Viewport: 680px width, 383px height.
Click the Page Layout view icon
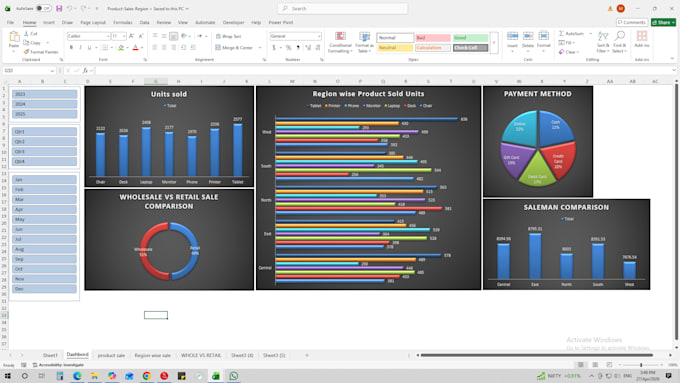coord(595,365)
